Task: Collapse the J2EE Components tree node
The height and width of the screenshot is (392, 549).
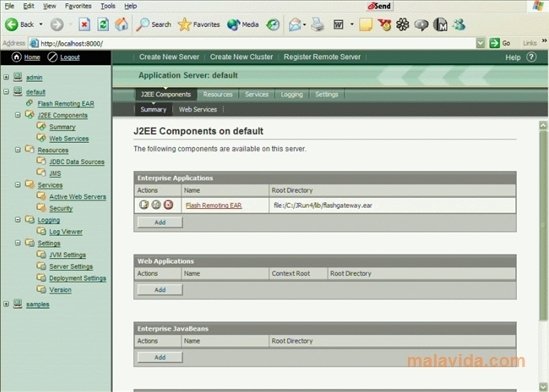Action: coord(18,115)
